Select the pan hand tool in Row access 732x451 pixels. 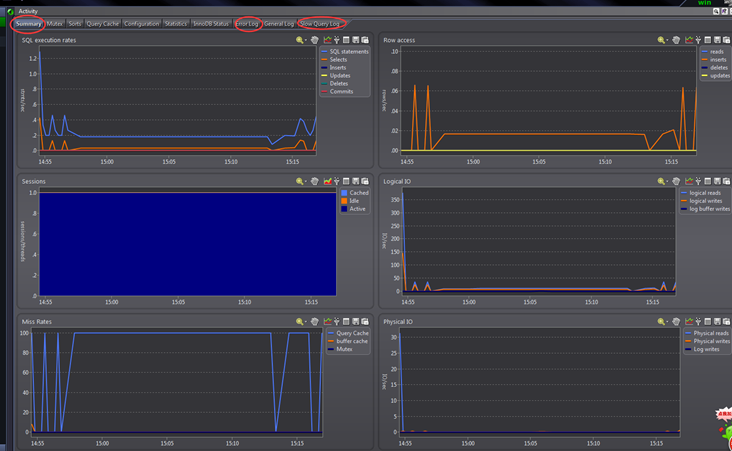click(x=676, y=40)
